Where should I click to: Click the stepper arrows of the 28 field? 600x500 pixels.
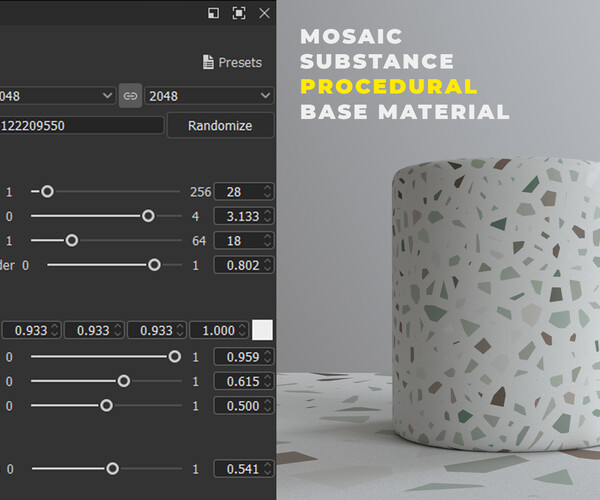[267, 191]
